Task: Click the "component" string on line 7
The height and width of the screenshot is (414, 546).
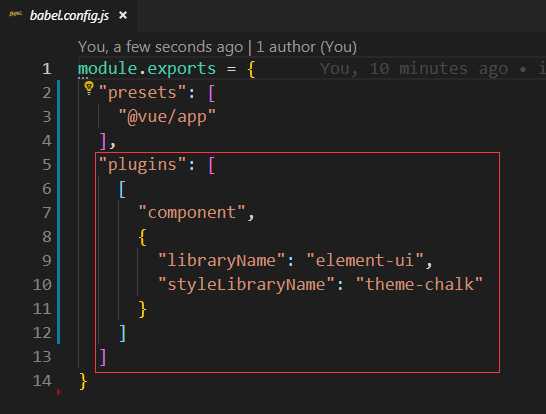Action: (192, 213)
